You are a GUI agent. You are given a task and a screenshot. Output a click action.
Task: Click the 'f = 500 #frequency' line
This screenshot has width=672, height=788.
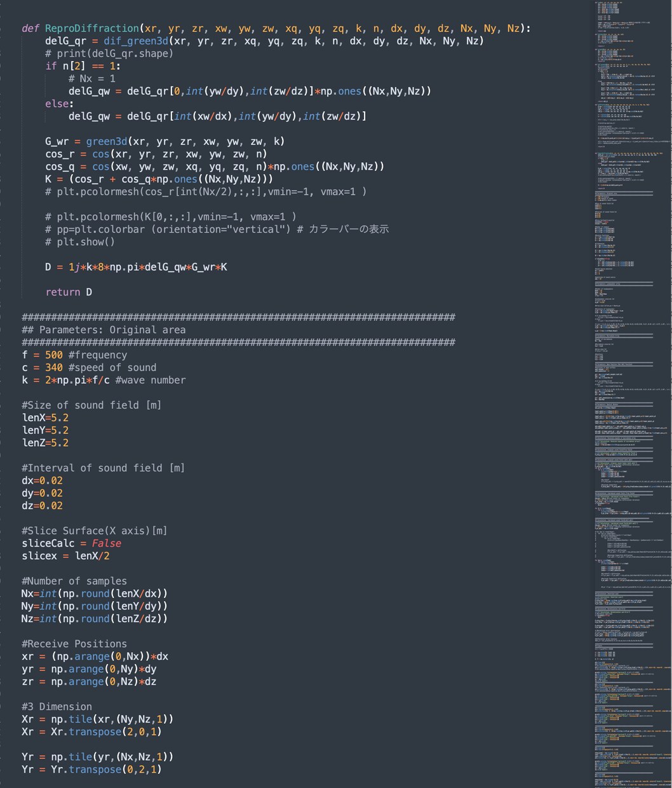tap(74, 355)
